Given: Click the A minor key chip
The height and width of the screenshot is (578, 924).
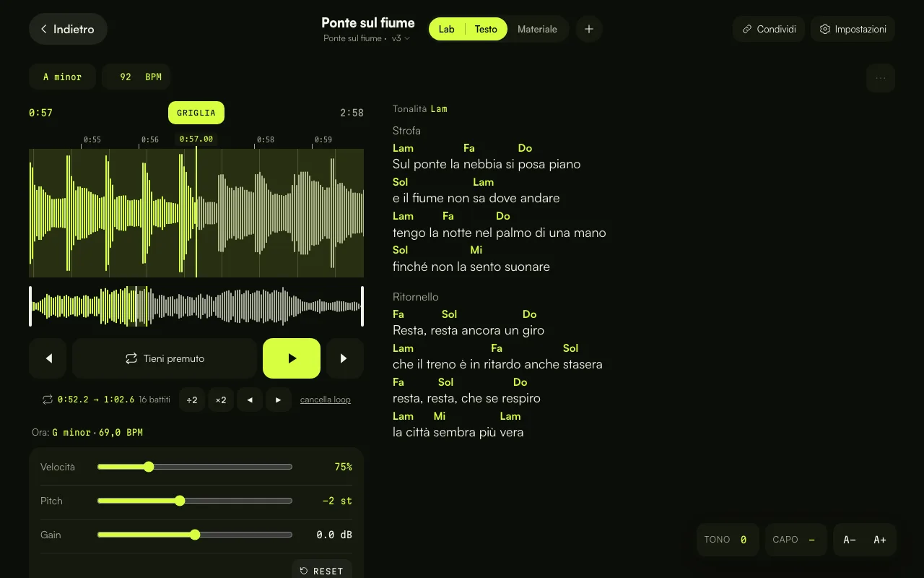Looking at the screenshot, I should pos(62,77).
